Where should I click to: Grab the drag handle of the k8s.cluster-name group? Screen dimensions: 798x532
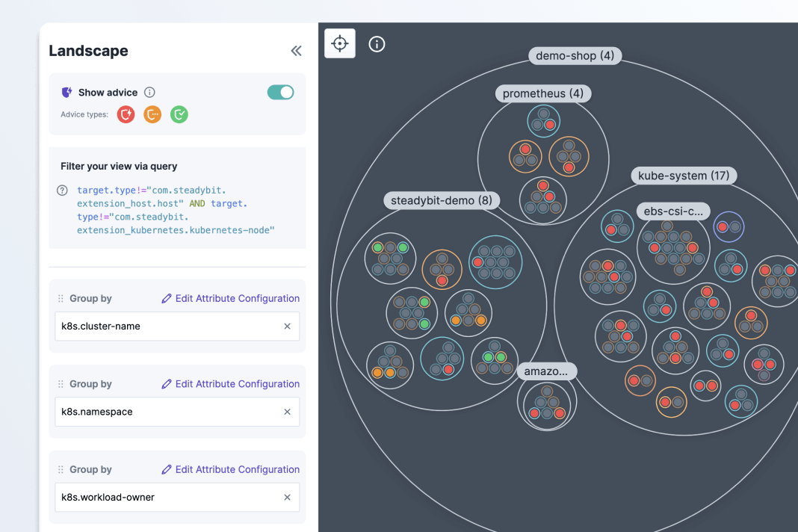[x=61, y=298]
